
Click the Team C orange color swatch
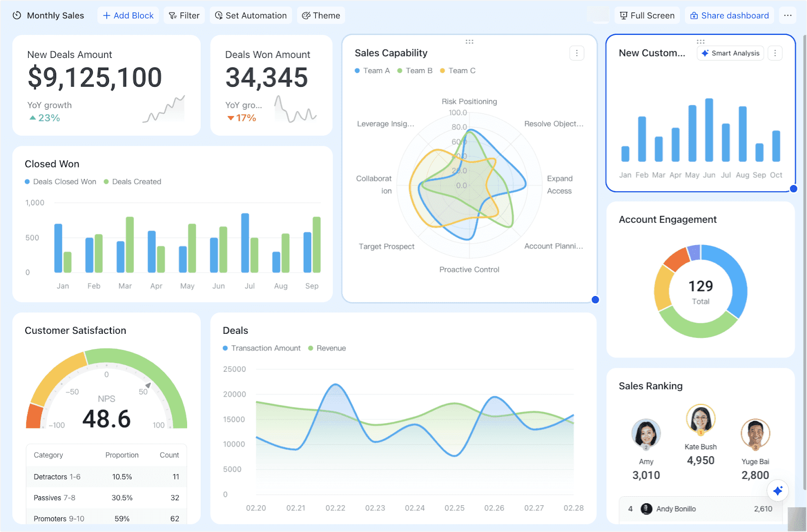tap(443, 71)
